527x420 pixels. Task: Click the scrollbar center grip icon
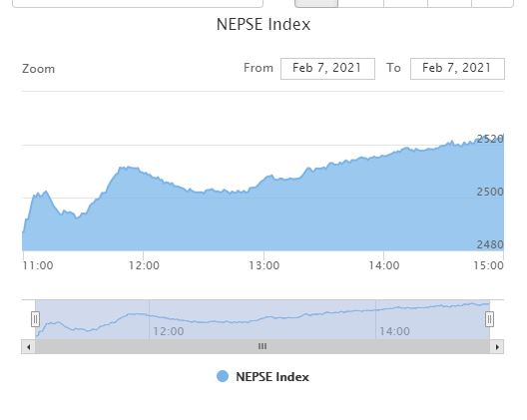click(x=263, y=346)
